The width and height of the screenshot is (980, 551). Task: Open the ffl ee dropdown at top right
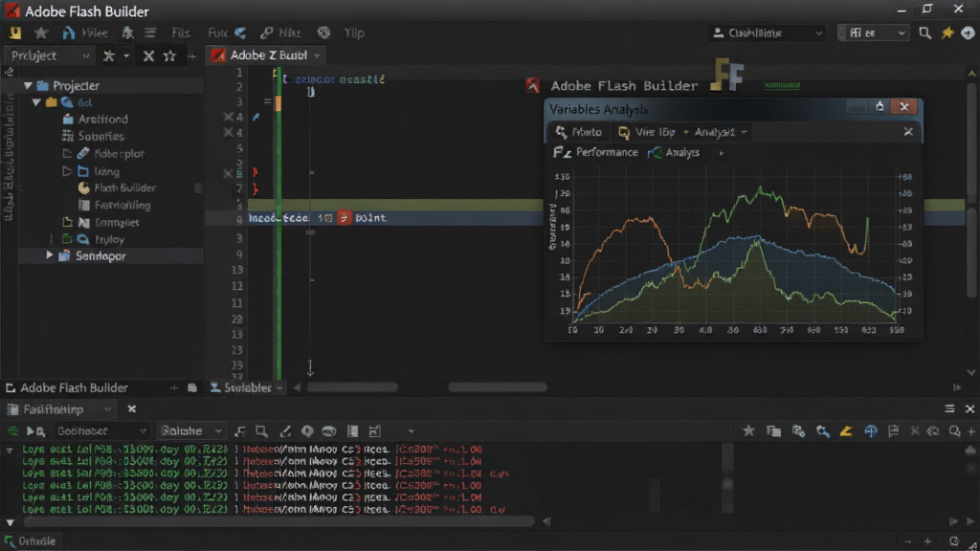tap(873, 33)
